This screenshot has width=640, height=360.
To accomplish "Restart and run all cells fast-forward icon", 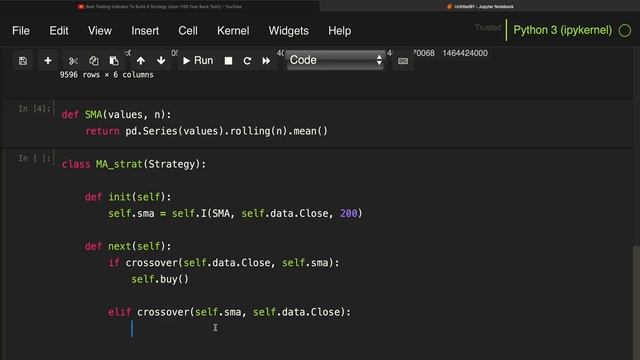I will (x=266, y=61).
